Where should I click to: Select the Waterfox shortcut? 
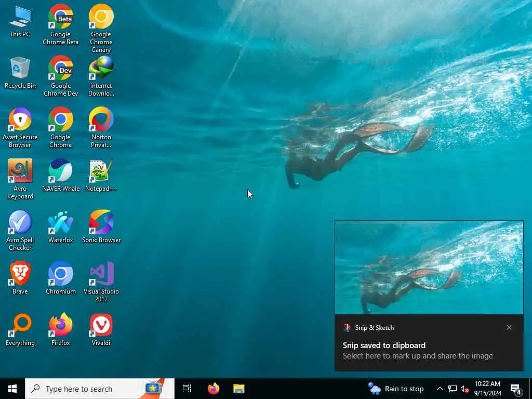click(61, 227)
